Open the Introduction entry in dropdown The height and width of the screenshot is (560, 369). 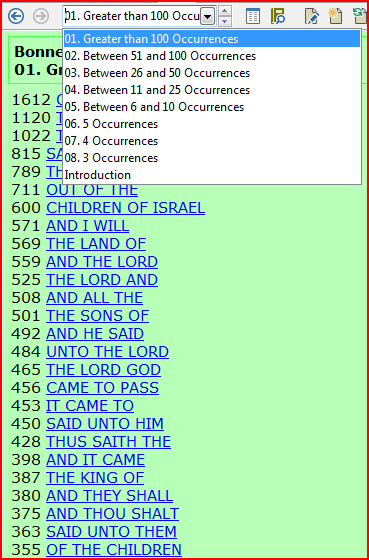pyautogui.click(x=212, y=175)
